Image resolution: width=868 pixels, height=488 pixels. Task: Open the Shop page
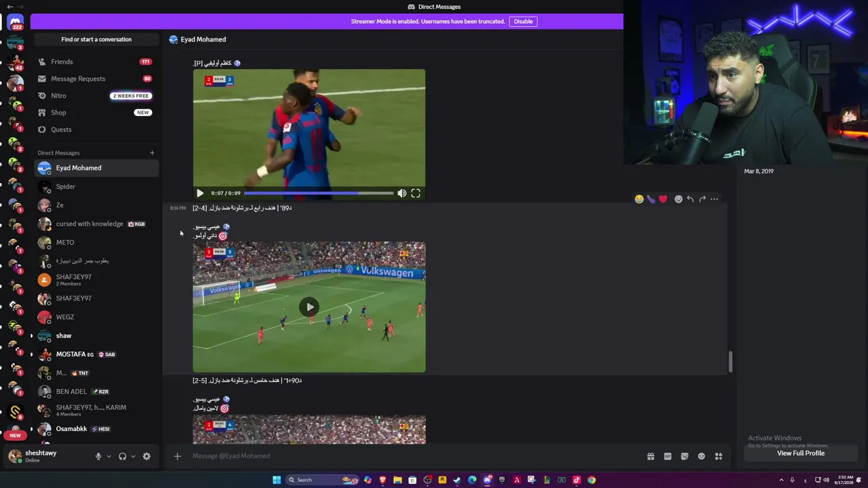coord(95,113)
